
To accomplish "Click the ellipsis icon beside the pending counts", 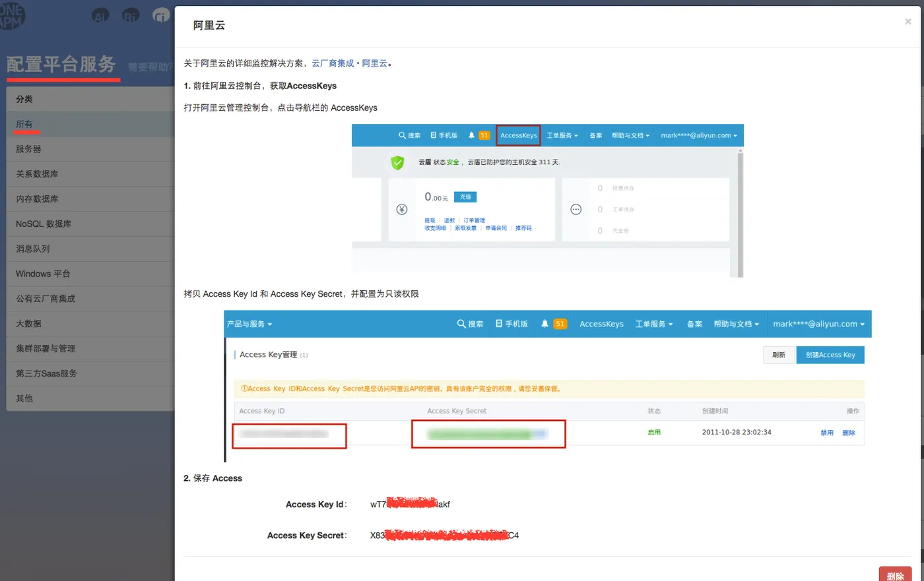I will [x=576, y=210].
